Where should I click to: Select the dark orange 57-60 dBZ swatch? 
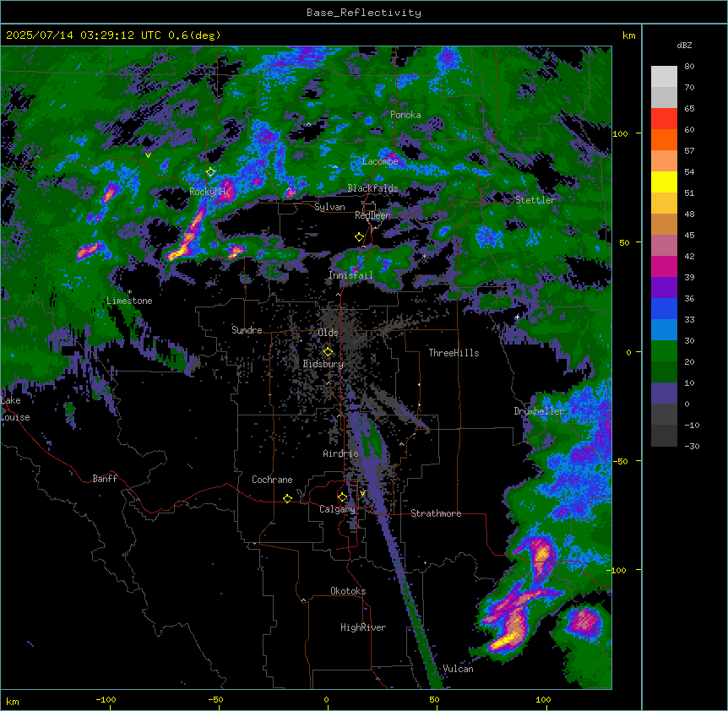pos(664,139)
